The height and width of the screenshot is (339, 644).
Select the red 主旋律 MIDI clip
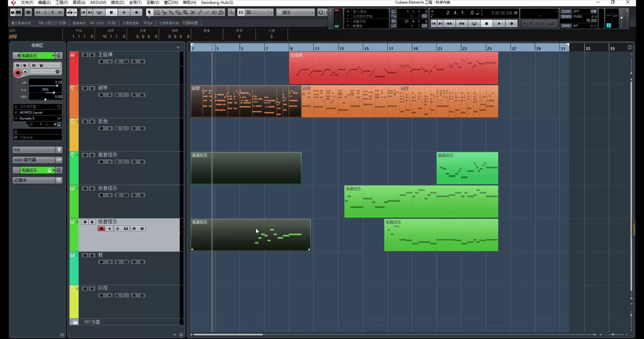click(x=393, y=68)
